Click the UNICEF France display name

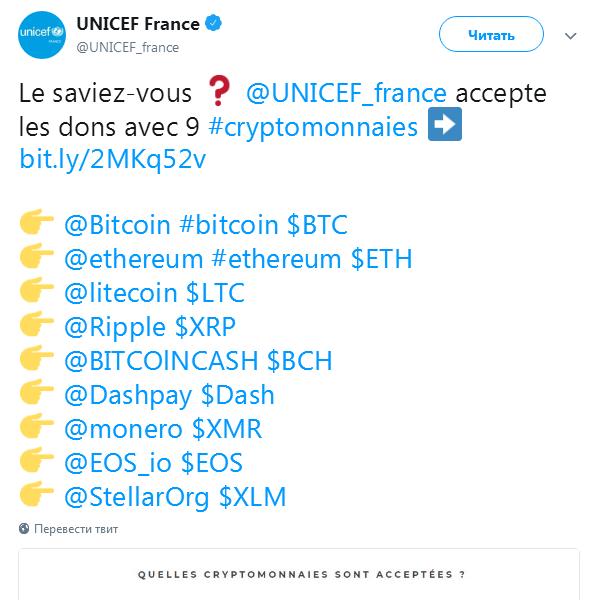138,24
